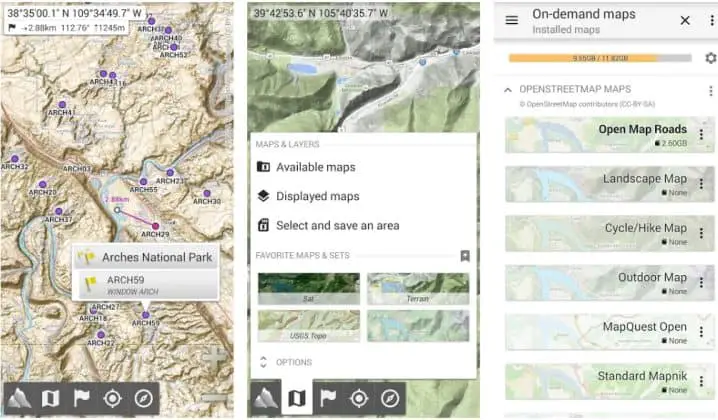This screenshot has height=420, width=718.
Task: Expand the Options section
Action: click(294, 362)
